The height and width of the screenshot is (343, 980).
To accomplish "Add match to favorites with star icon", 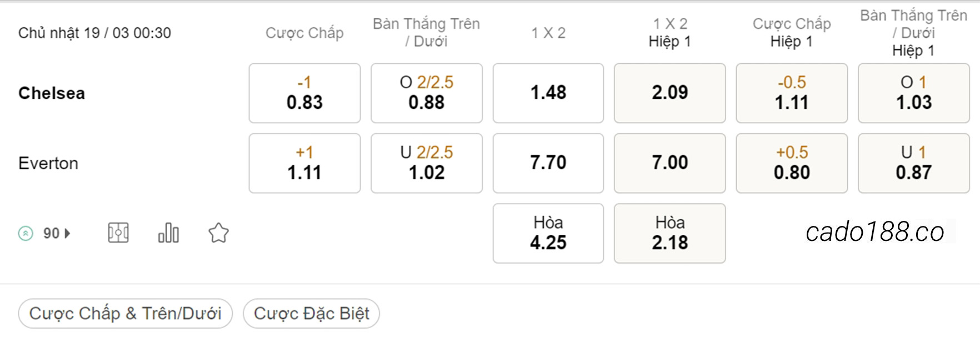I will 218,233.
